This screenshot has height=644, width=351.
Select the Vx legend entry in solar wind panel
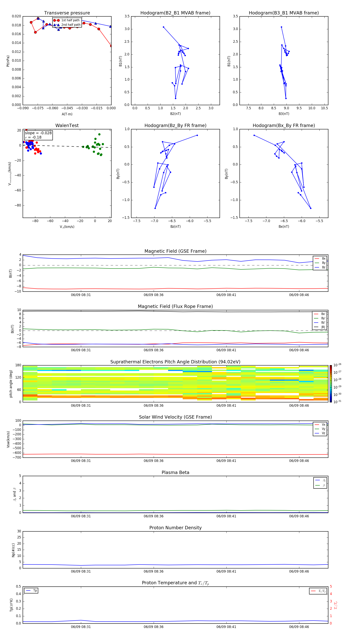[320, 424]
